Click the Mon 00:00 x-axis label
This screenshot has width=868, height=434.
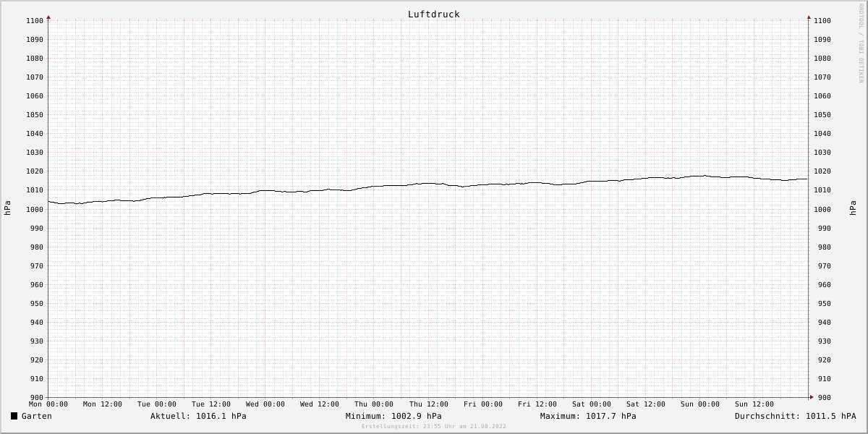tap(48, 404)
